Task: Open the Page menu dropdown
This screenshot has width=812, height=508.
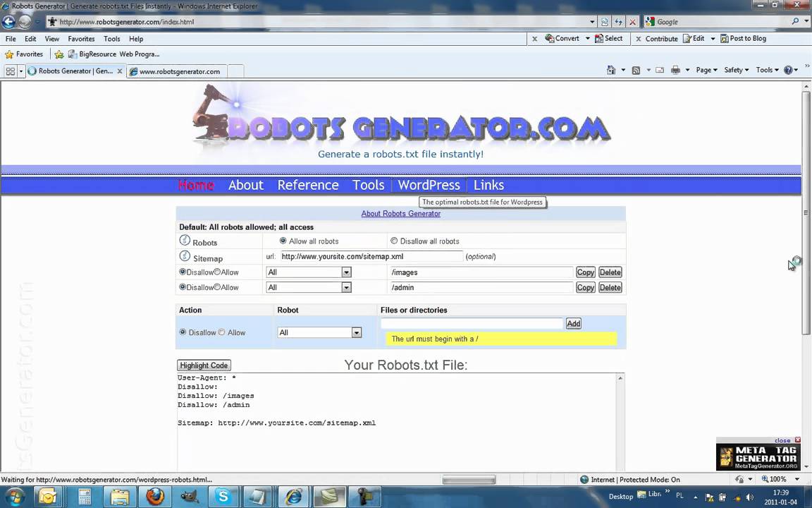Action: [706, 70]
